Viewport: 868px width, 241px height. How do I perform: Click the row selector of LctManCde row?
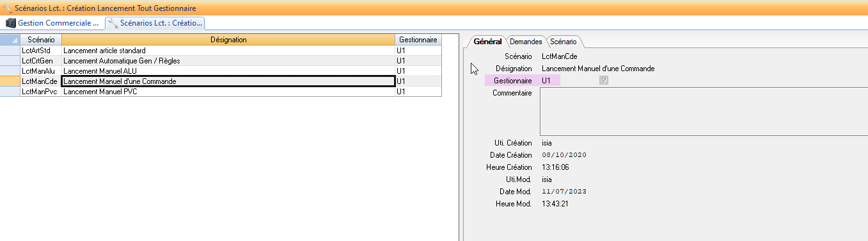pos(10,81)
